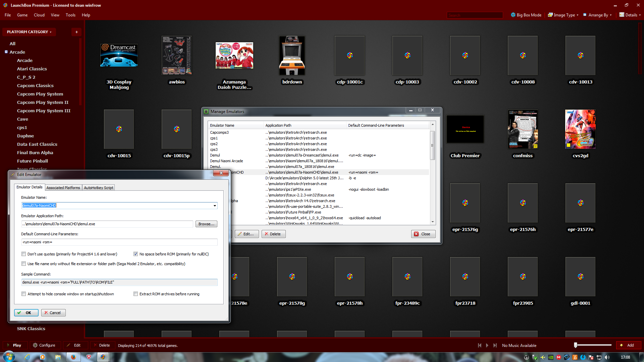Confirm Edit Emulator with OK

coord(26,313)
